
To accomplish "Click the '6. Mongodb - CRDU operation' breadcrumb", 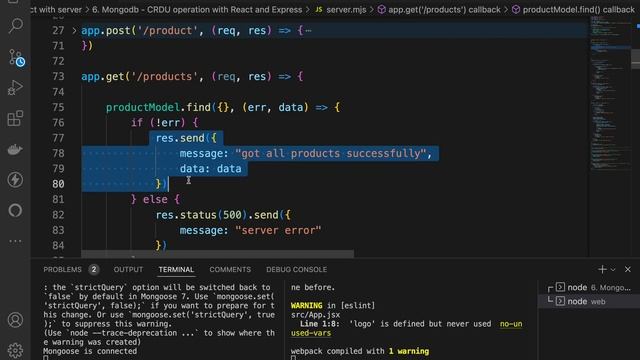I will click(x=197, y=9).
